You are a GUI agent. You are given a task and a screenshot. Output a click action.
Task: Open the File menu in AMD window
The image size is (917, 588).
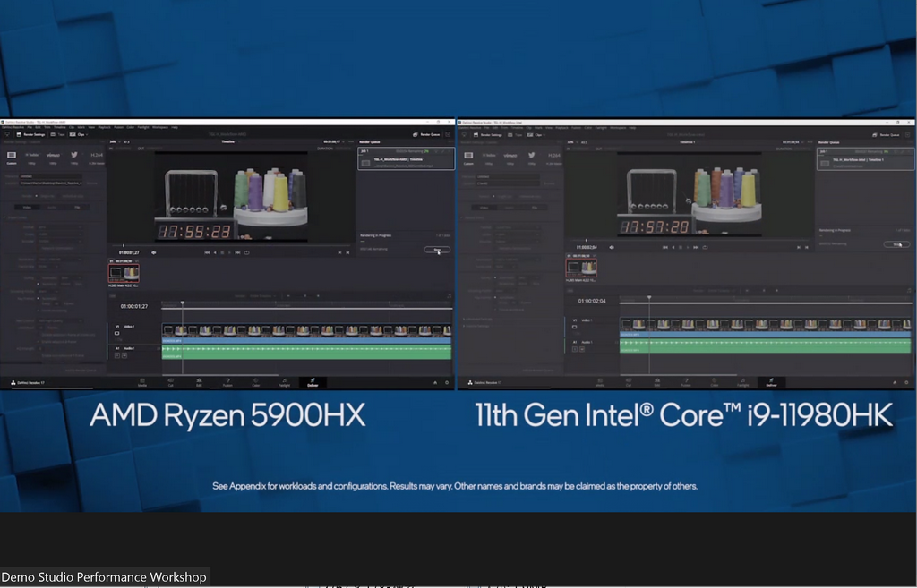[30, 127]
